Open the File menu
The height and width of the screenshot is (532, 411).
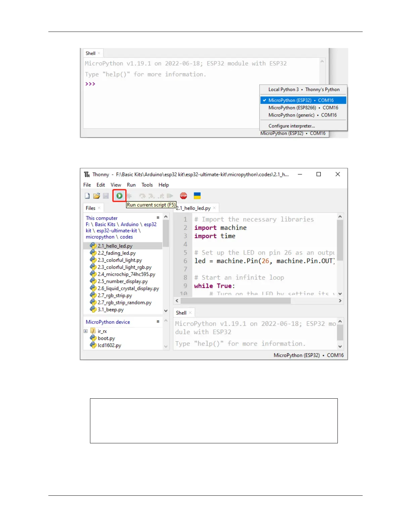[x=87, y=185]
